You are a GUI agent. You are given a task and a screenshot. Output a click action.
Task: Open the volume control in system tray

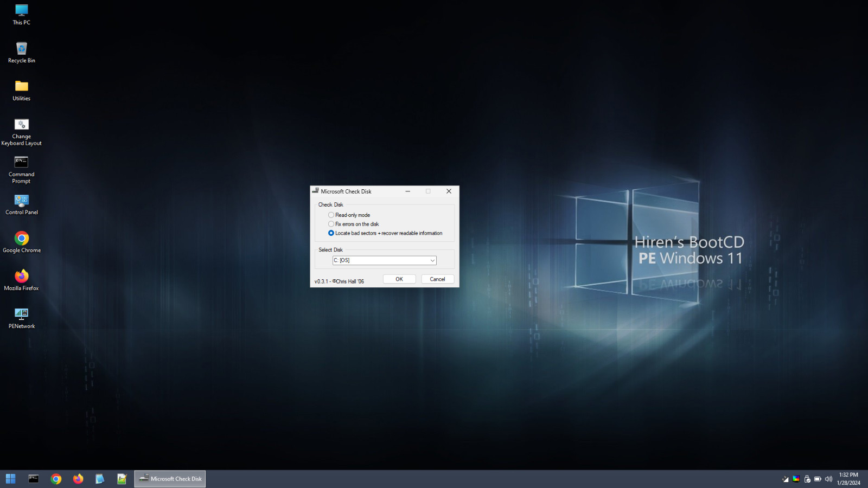tap(828, 479)
